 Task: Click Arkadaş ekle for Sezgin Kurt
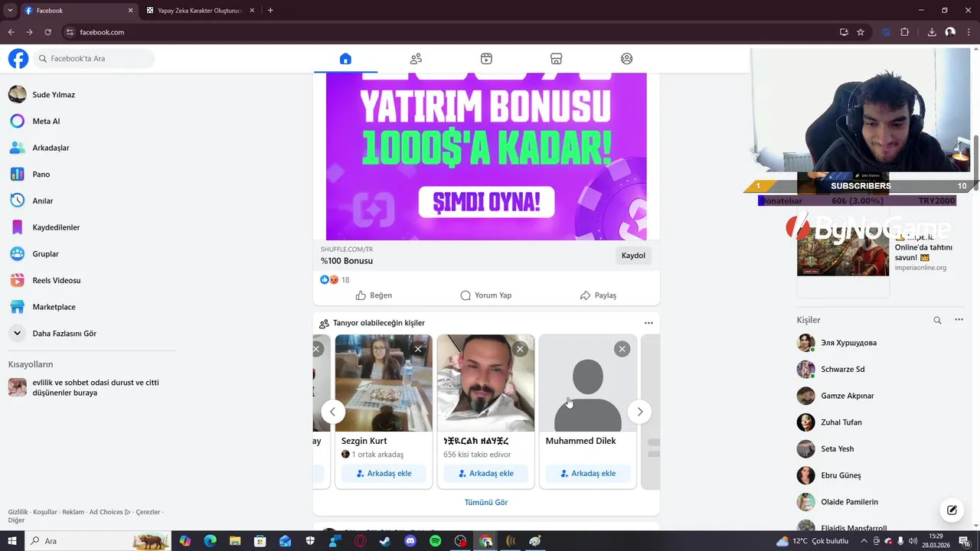click(384, 474)
